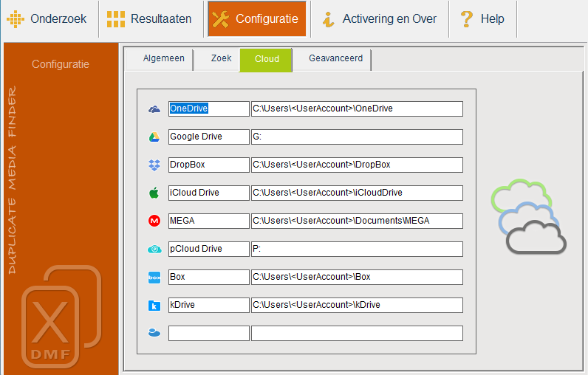Image resolution: width=588 pixels, height=375 pixels.
Task: Click the empty custom cloud name field
Action: tap(209, 334)
